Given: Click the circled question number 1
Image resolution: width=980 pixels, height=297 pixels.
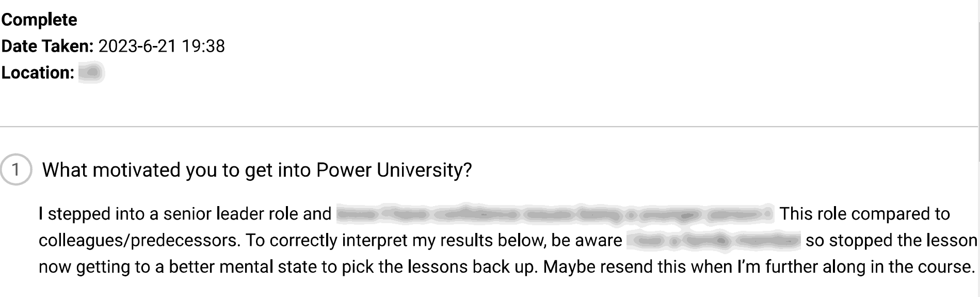Looking at the screenshot, I should click(16, 169).
